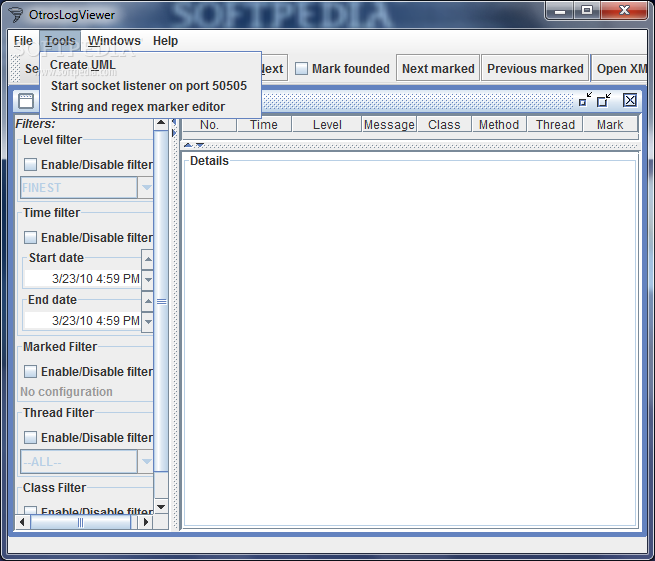Enable the Level filter checkbox

pos(30,165)
